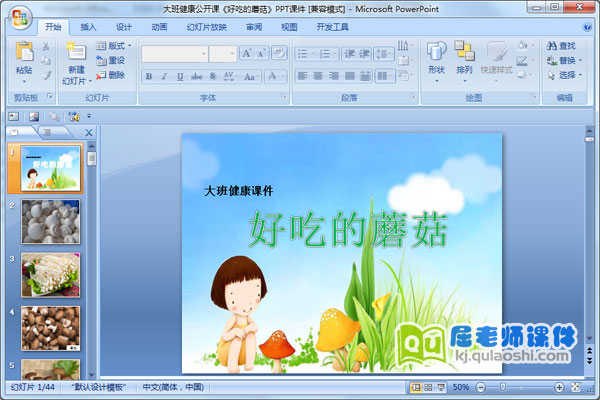Open the Customize Quick Access Toolbar dropdown
The height and width of the screenshot is (400, 600).
(x=89, y=116)
